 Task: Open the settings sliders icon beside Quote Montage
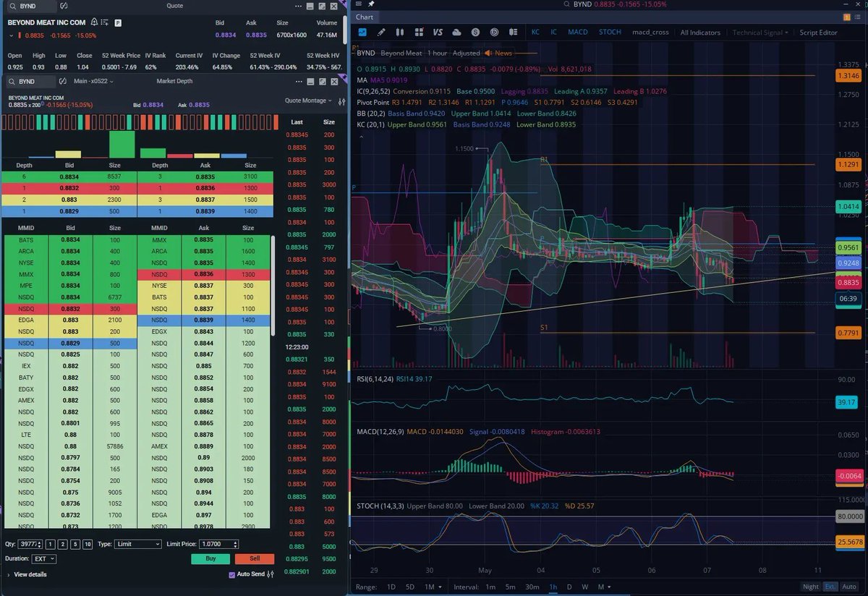pyautogui.click(x=340, y=101)
